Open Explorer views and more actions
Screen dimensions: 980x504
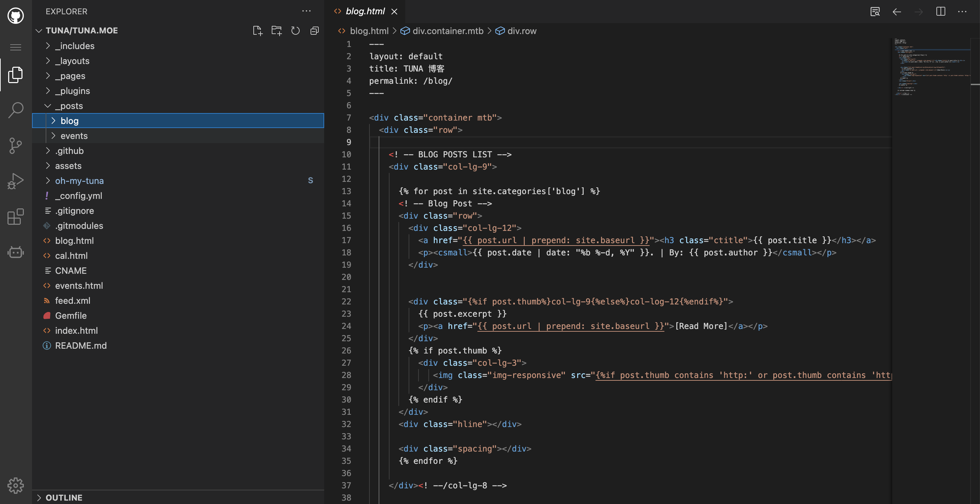[x=306, y=11]
